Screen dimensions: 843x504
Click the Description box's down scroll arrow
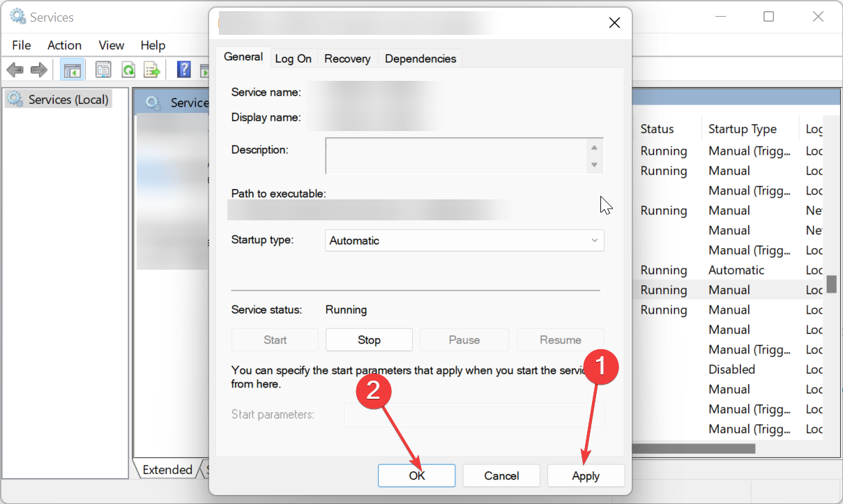[x=594, y=165]
